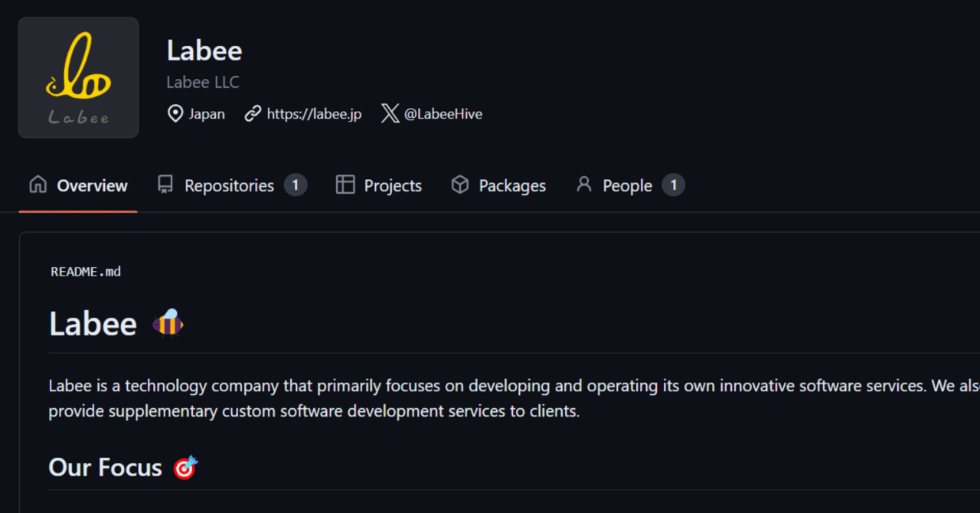Image resolution: width=980 pixels, height=513 pixels.
Task: Switch to the Repositories tab
Action: pos(230,185)
